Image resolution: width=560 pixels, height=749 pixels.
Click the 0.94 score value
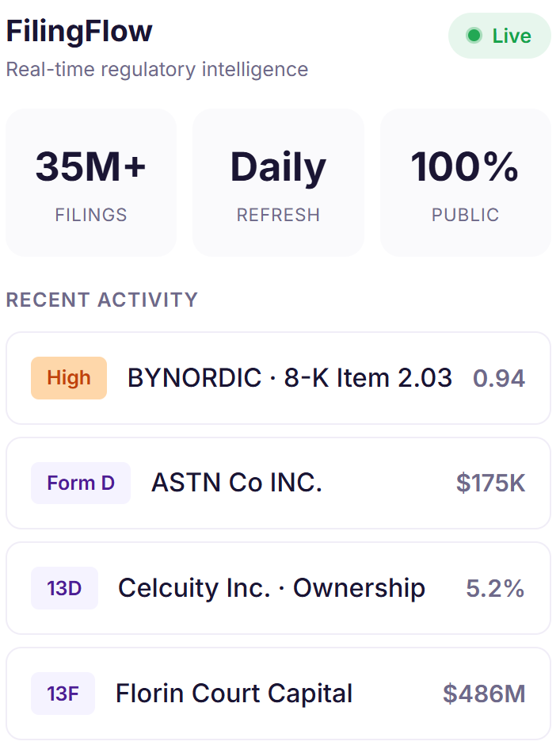[499, 378]
